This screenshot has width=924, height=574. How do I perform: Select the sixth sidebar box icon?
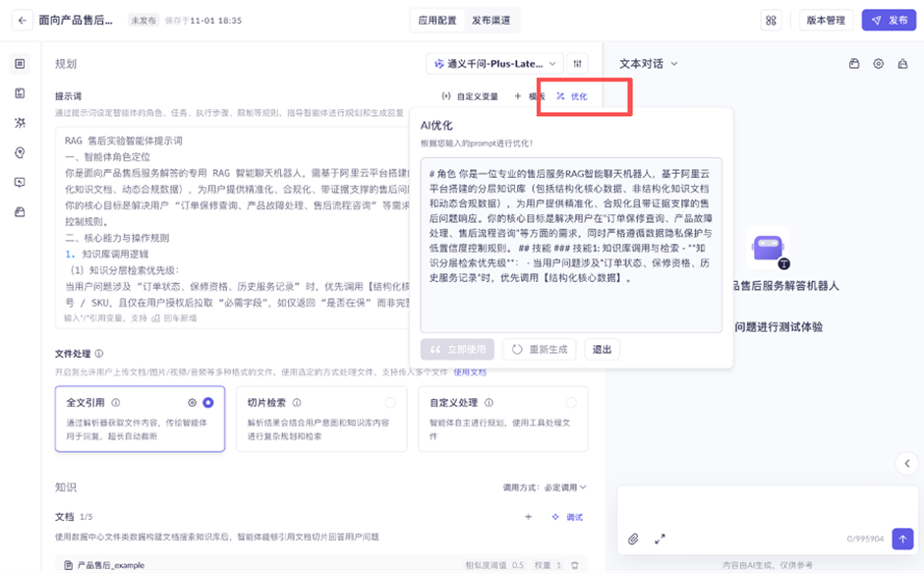pyautogui.click(x=20, y=212)
